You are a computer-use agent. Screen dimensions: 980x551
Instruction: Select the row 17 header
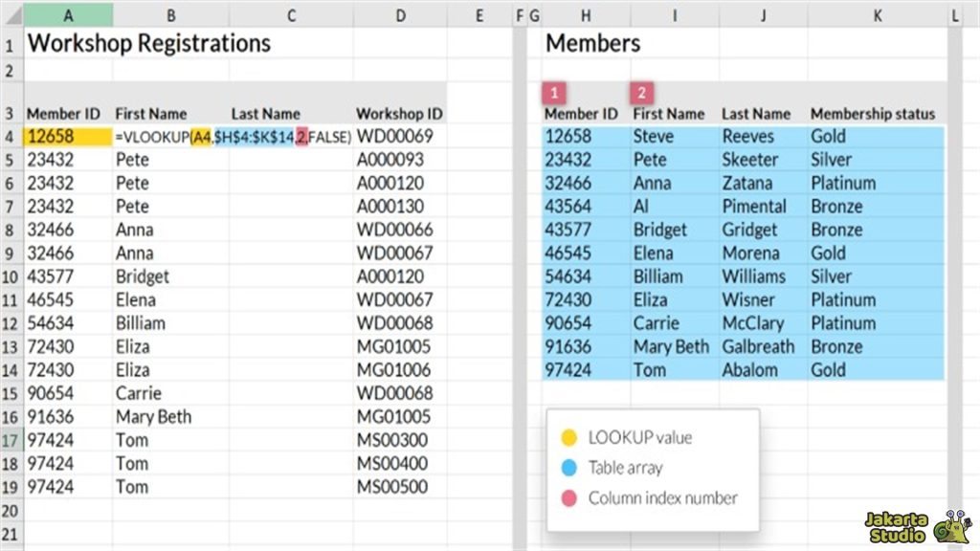11,440
